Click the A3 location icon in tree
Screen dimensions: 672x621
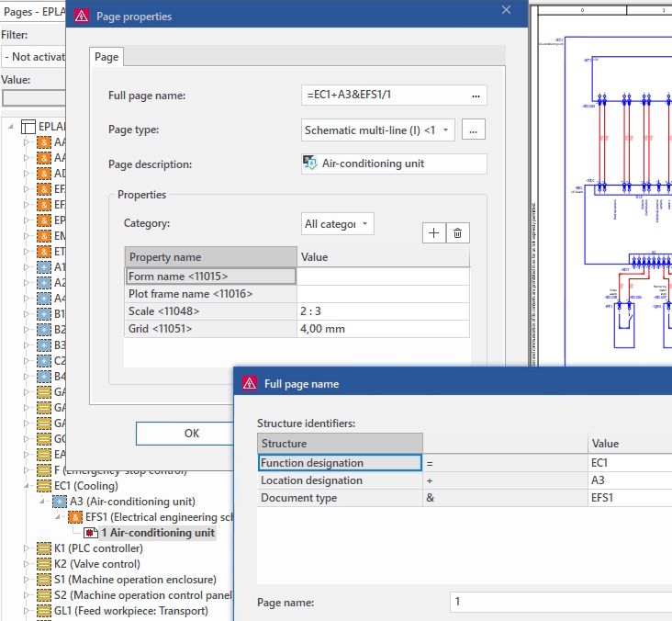pyautogui.click(x=60, y=502)
